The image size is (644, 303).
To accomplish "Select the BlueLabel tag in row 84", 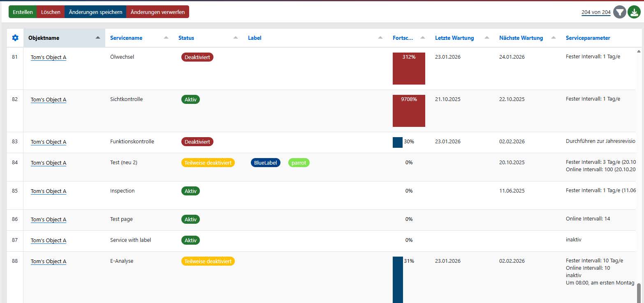I will 265,163.
